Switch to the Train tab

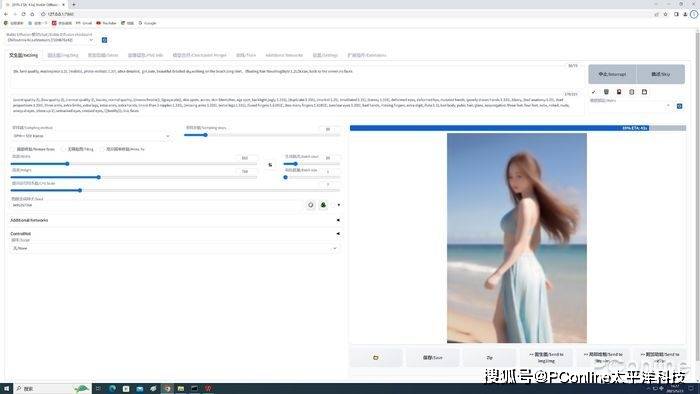coord(246,55)
